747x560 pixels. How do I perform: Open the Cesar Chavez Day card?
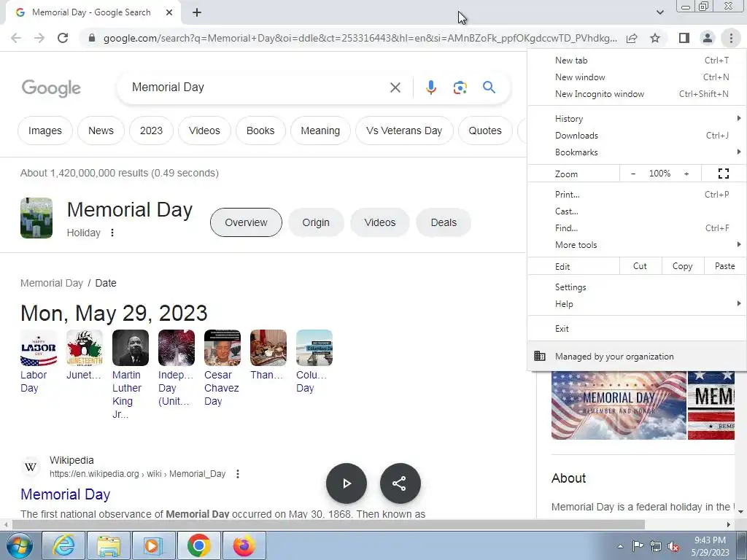pos(222,368)
